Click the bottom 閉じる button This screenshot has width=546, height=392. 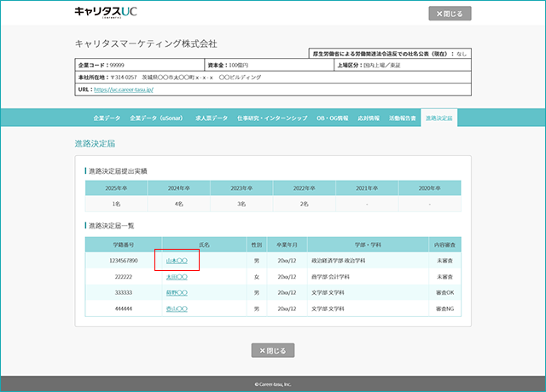273,350
